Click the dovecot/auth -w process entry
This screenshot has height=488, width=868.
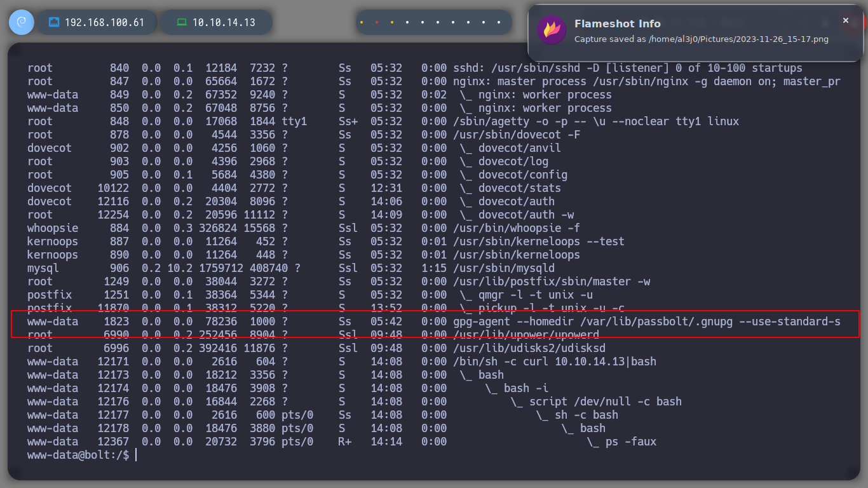(526, 215)
